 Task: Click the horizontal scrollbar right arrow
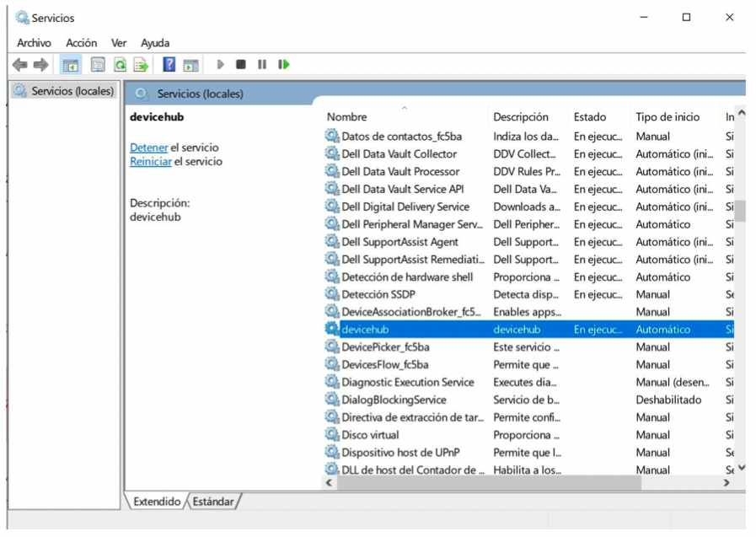pyautogui.click(x=727, y=483)
